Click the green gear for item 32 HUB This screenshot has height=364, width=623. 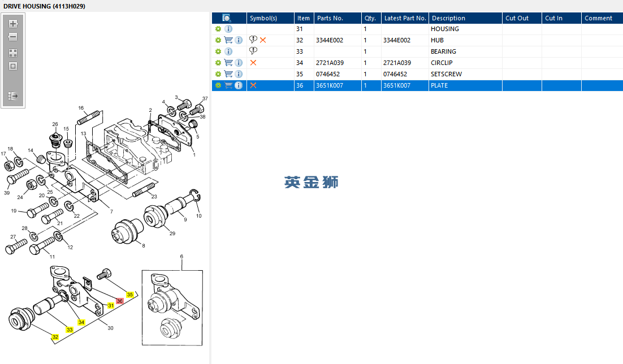(218, 40)
